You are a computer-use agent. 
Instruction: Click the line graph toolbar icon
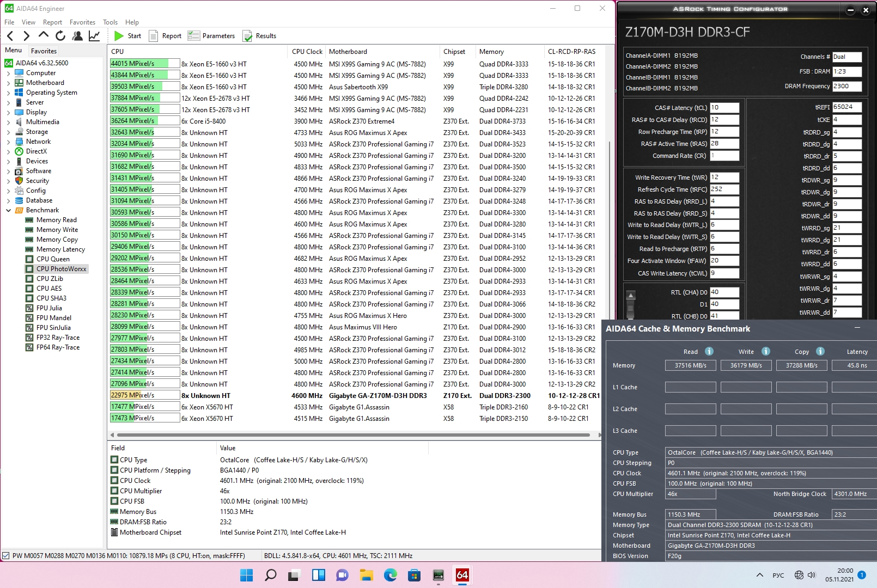point(94,36)
